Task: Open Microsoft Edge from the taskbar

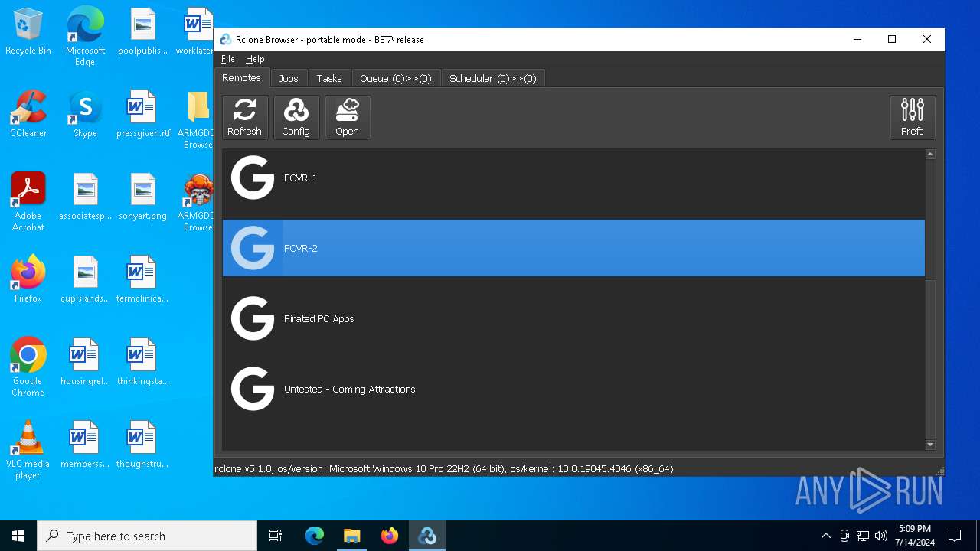Action: (315, 536)
